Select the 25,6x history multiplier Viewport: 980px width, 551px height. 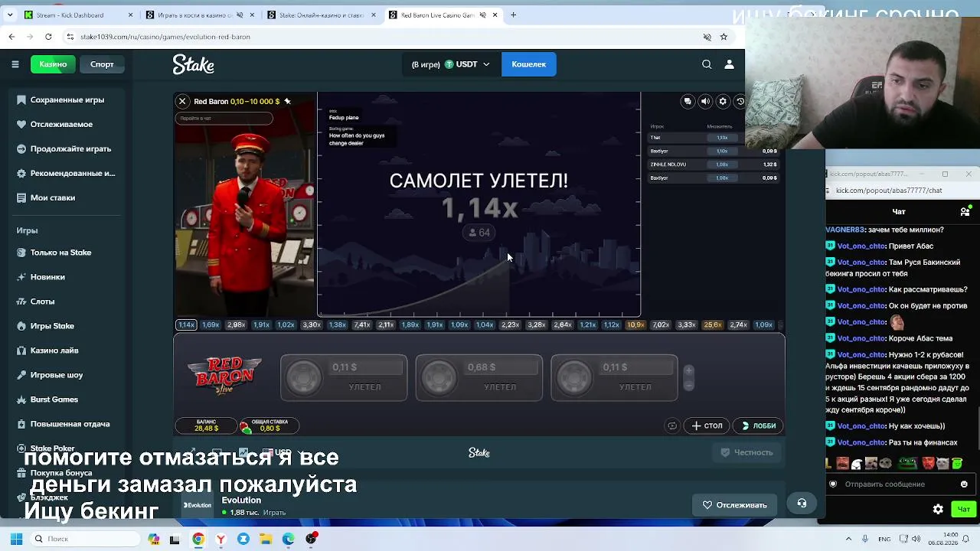click(x=713, y=325)
